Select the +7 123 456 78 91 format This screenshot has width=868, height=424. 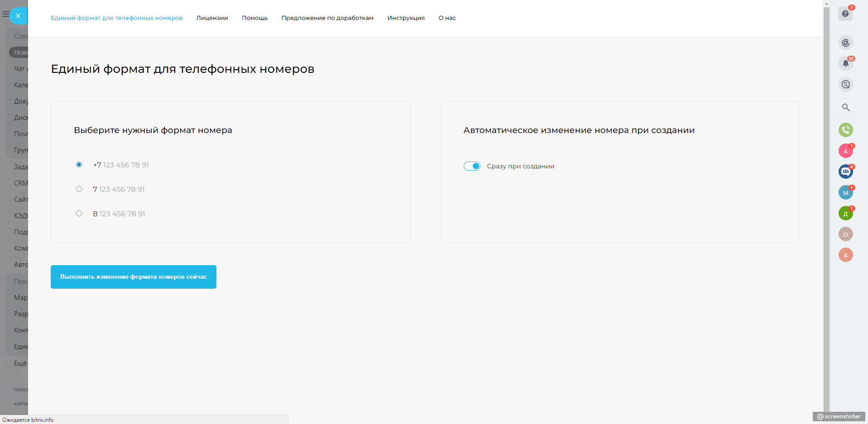79,165
